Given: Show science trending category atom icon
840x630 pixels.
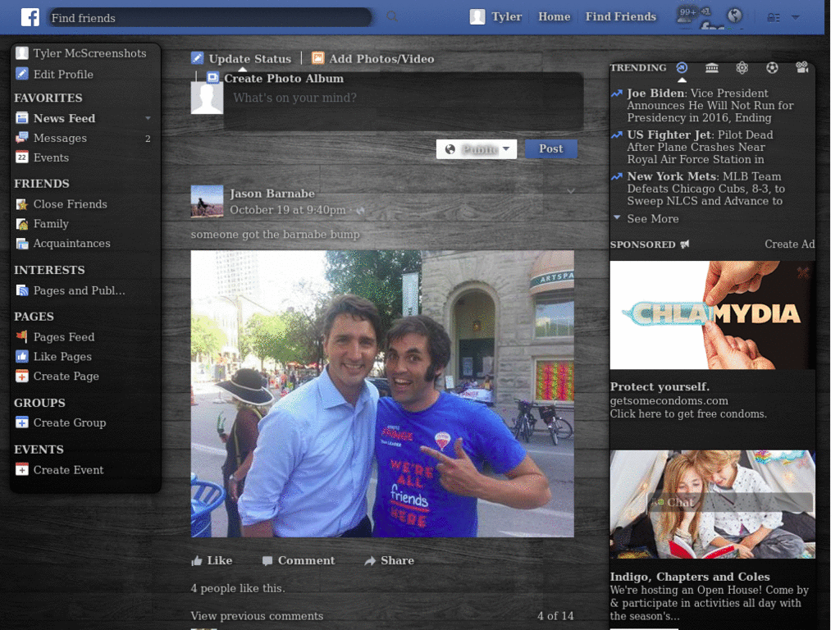Looking at the screenshot, I should (x=742, y=67).
